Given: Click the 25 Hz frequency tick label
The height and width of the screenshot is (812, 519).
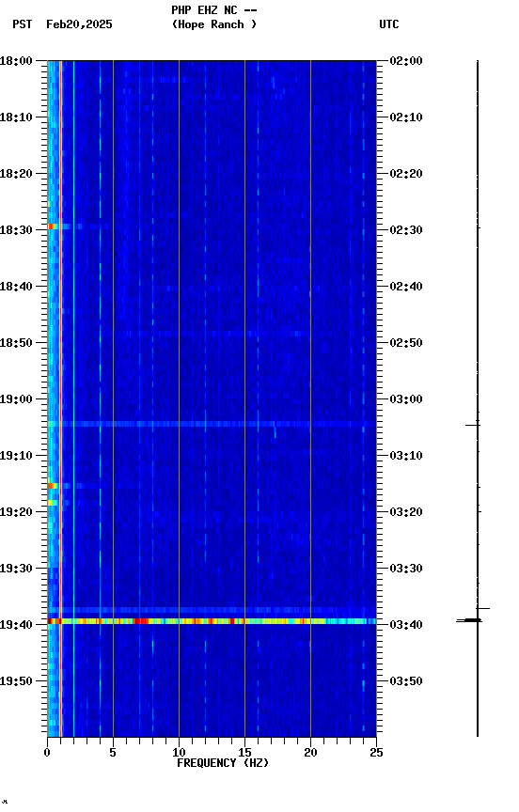Looking at the screenshot, I should tap(376, 753).
